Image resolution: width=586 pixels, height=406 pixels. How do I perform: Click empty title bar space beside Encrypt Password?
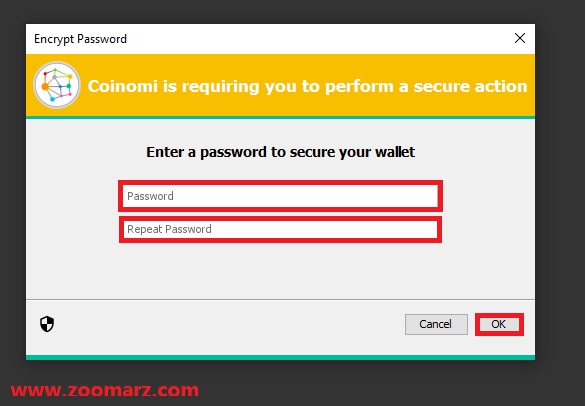coord(318,39)
